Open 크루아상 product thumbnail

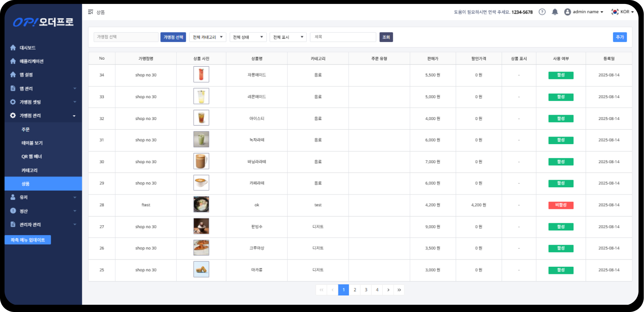pos(201,248)
